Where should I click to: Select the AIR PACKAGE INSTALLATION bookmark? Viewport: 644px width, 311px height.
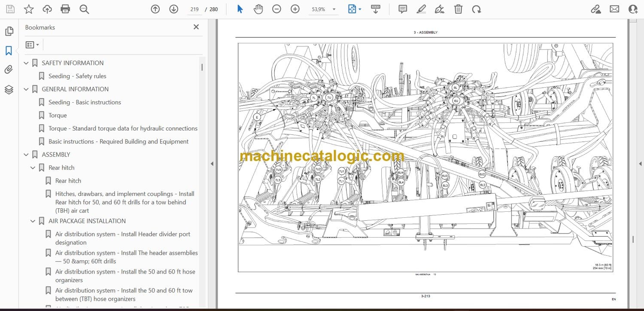pyautogui.click(x=87, y=221)
